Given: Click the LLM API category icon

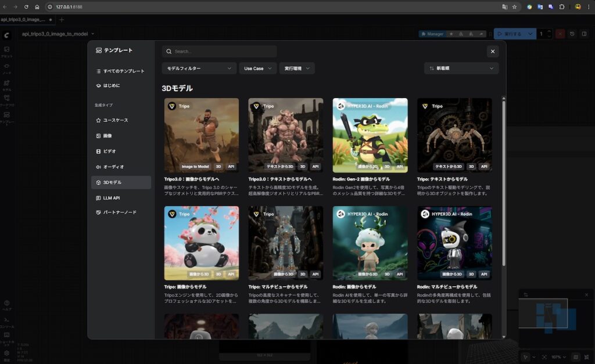Looking at the screenshot, I should [x=98, y=198].
